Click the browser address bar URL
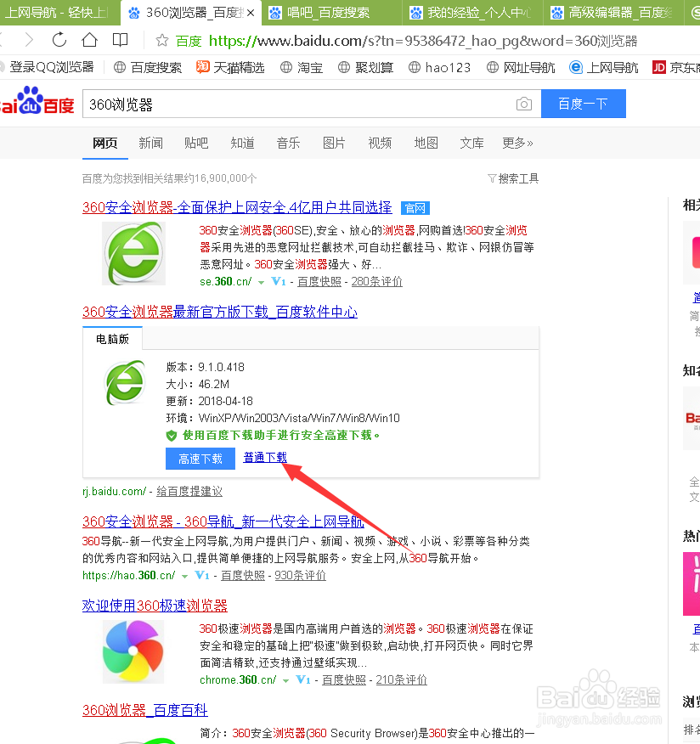The height and width of the screenshot is (744, 700). [422, 41]
